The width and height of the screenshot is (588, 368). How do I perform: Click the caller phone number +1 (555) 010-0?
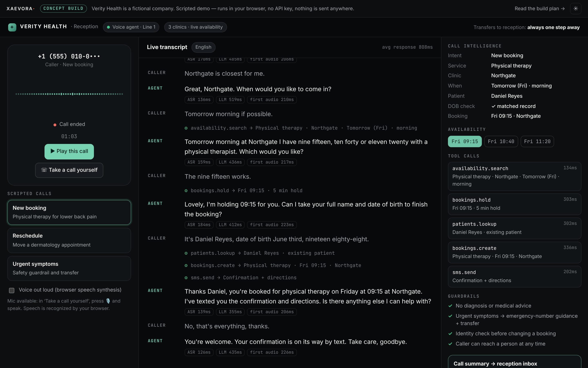pyautogui.click(x=69, y=56)
